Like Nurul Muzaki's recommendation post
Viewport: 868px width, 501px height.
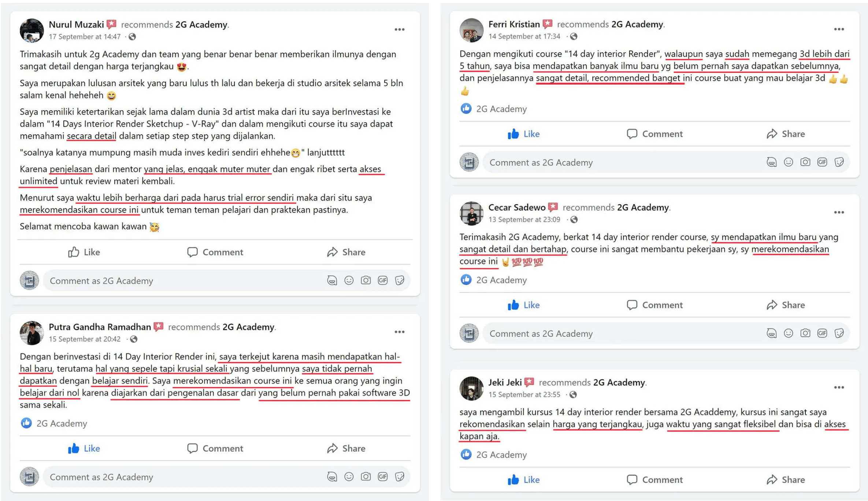tap(84, 252)
